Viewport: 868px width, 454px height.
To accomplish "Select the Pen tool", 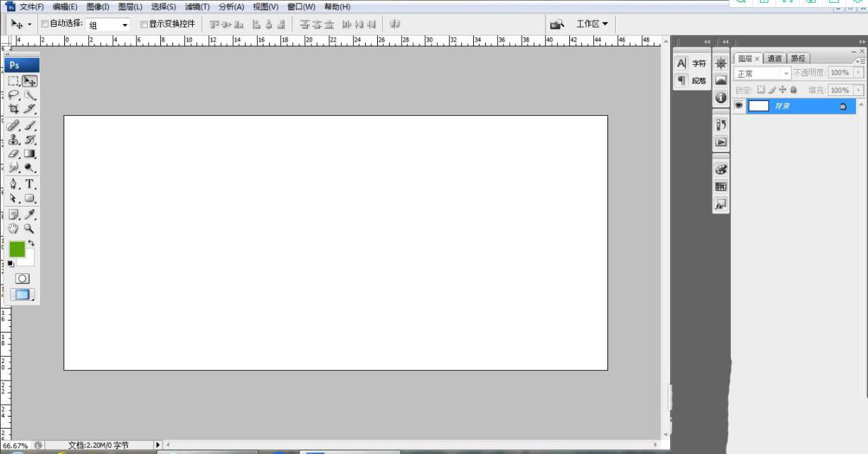I will coord(13,184).
